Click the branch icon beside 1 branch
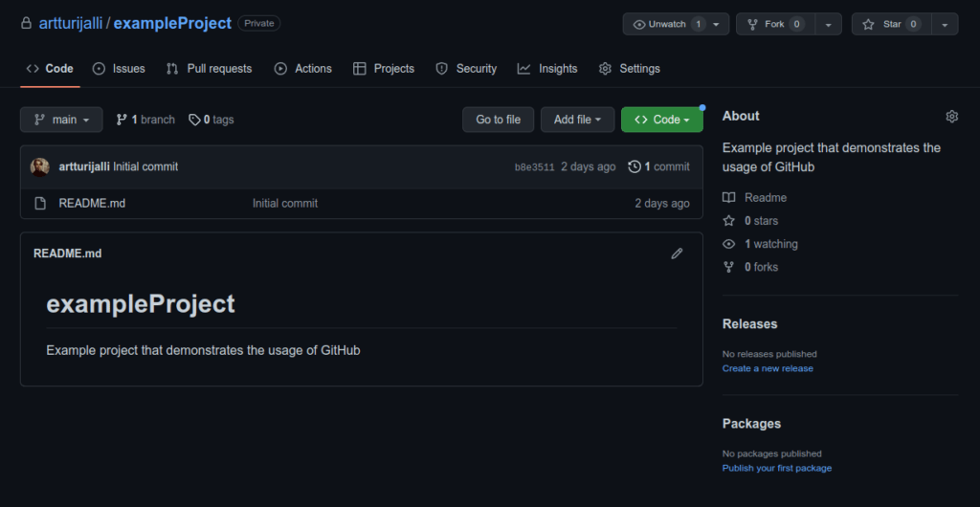 tap(122, 120)
